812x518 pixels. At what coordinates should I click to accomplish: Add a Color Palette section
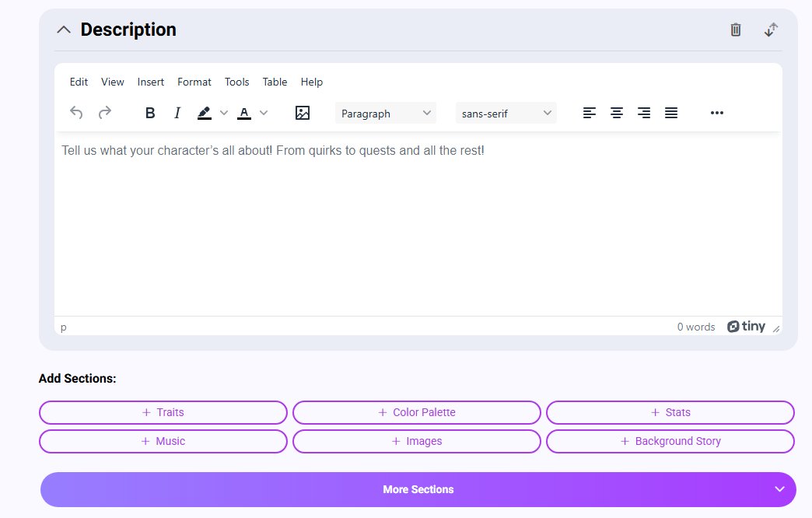click(417, 412)
